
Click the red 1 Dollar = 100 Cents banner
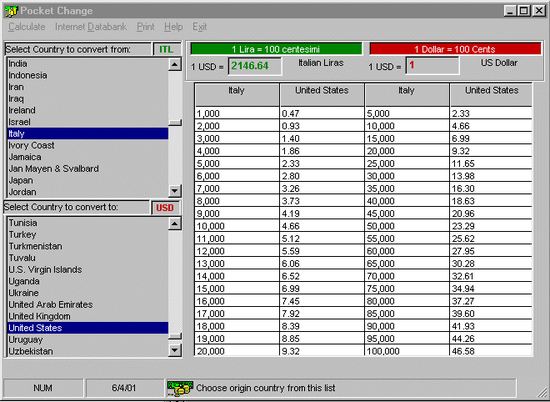coord(455,49)
